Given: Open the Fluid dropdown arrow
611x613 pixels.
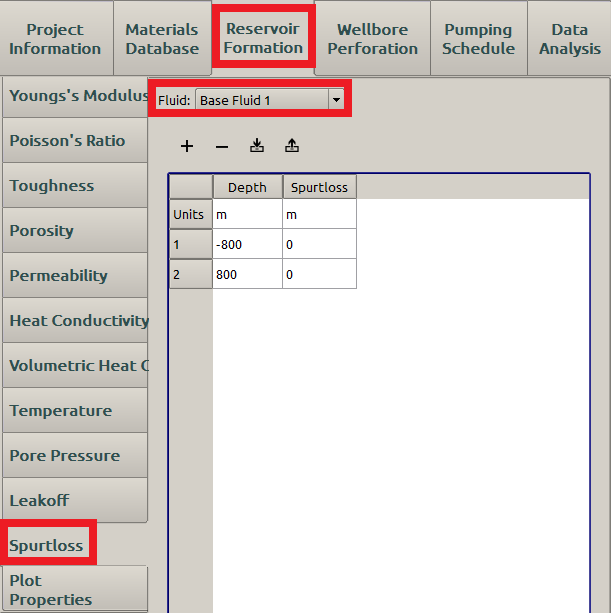Looking at the screenshot, I should pyautogui.click(x=336, y=100).
